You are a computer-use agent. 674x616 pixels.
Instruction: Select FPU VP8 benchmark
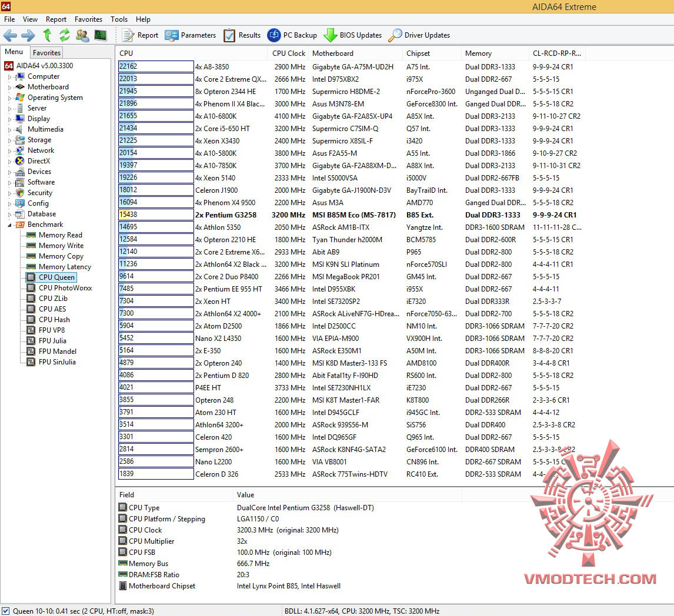[x=52, y=330]
